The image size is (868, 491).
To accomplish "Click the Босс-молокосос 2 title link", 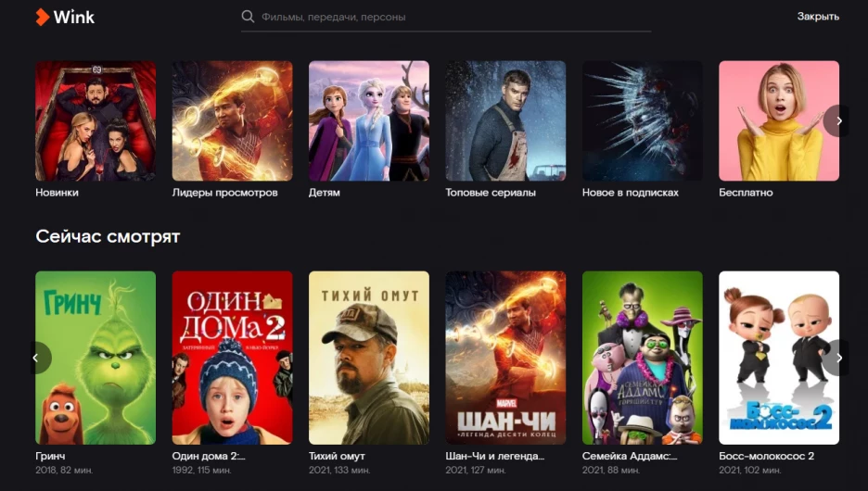I will pos(766,457).
